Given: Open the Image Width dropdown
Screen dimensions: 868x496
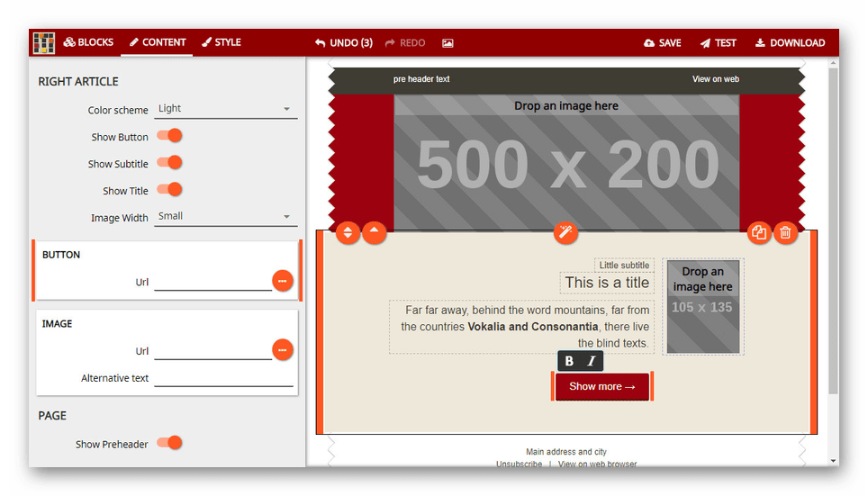Looking at the screenshot, I should 225,216.
